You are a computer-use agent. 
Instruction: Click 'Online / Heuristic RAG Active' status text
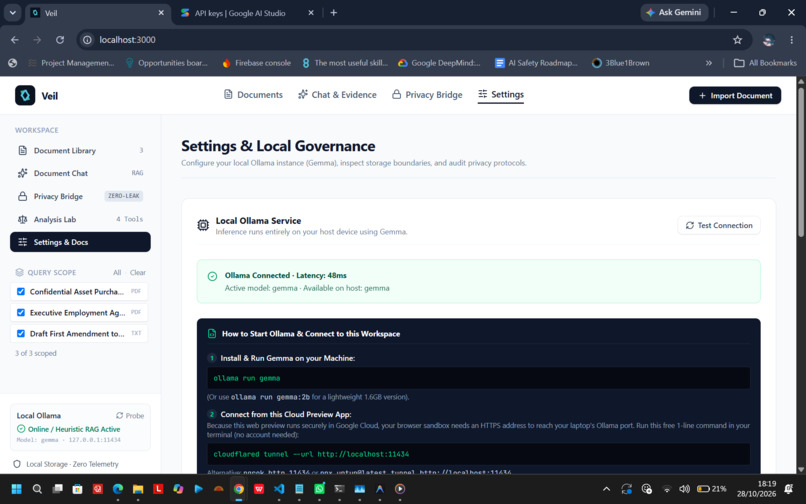coord(74,429)
